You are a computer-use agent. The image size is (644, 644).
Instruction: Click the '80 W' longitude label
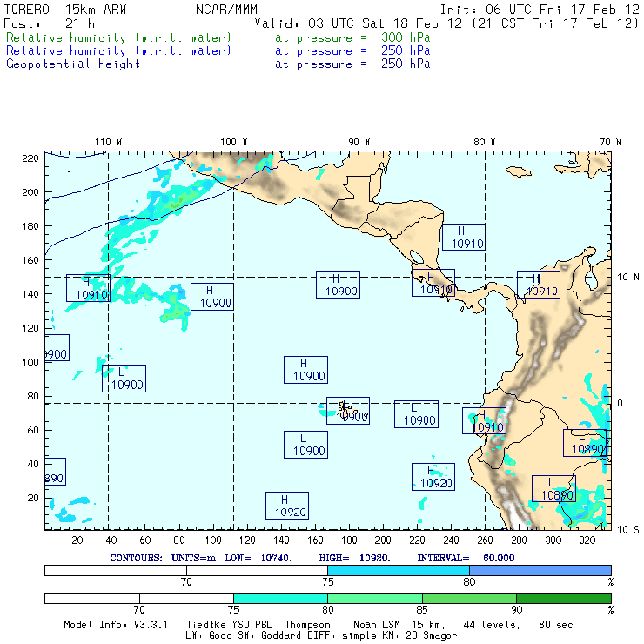484,142
